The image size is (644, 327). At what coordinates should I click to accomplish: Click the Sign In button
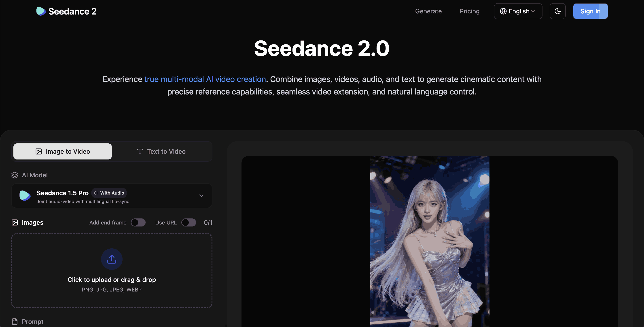pos(590,11)
